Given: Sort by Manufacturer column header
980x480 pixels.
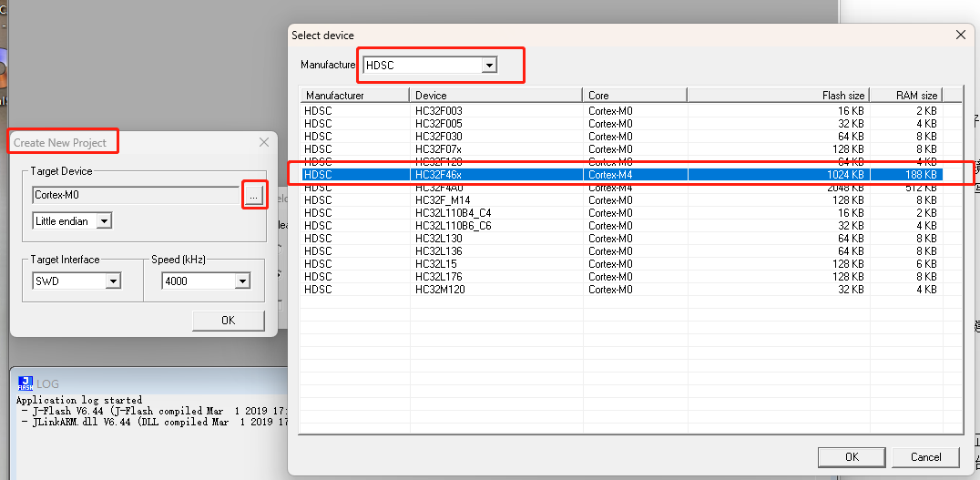Looking at the screenshot, I should coord(355,96).
